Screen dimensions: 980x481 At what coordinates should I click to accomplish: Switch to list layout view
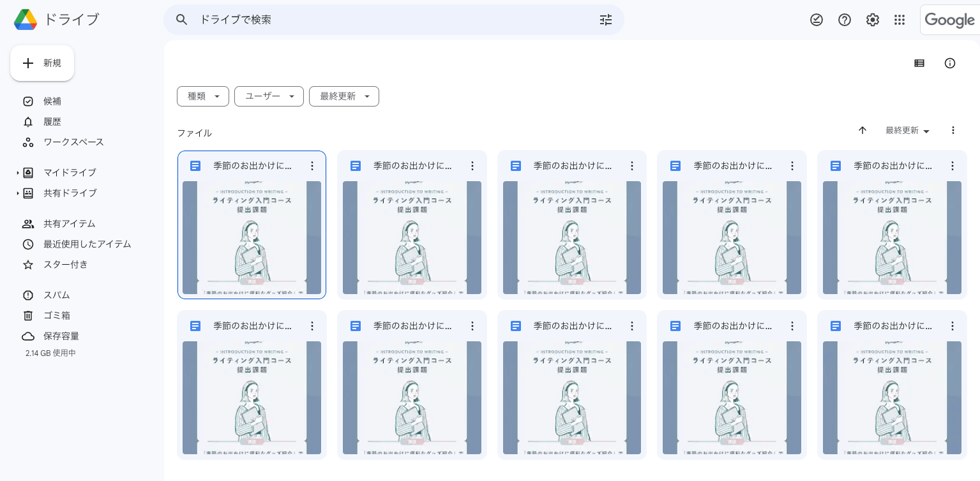919,63
